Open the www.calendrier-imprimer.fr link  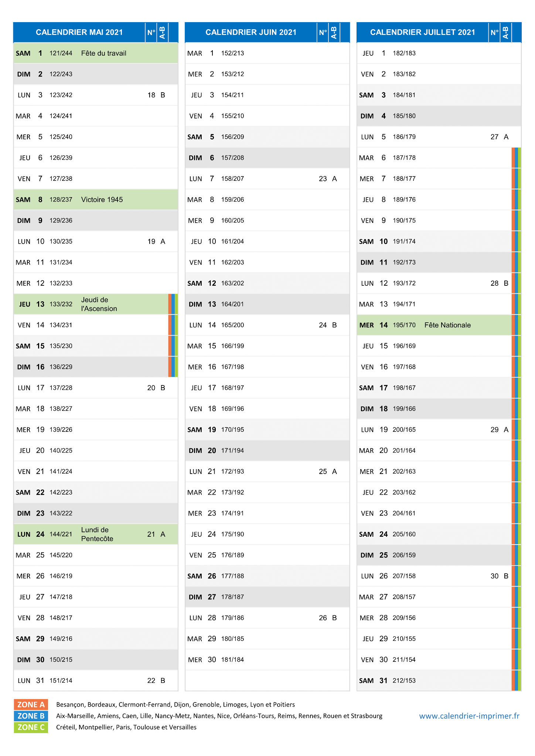469,716
